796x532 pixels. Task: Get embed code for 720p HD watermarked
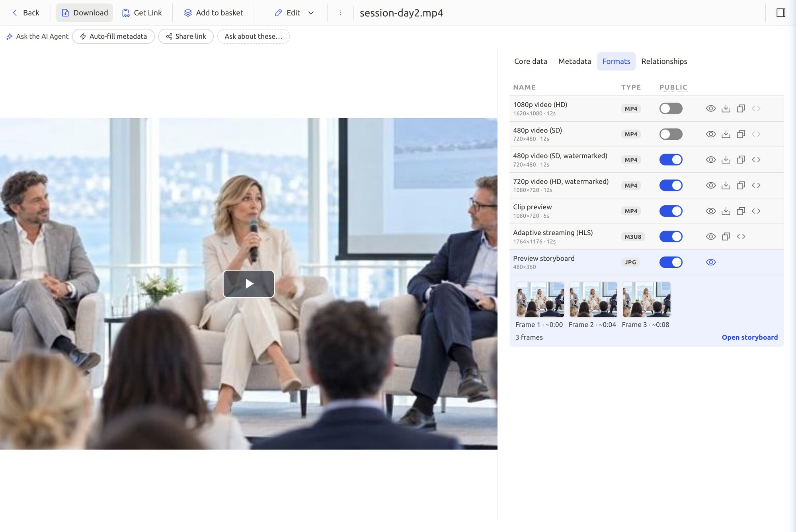click(756, 185)
